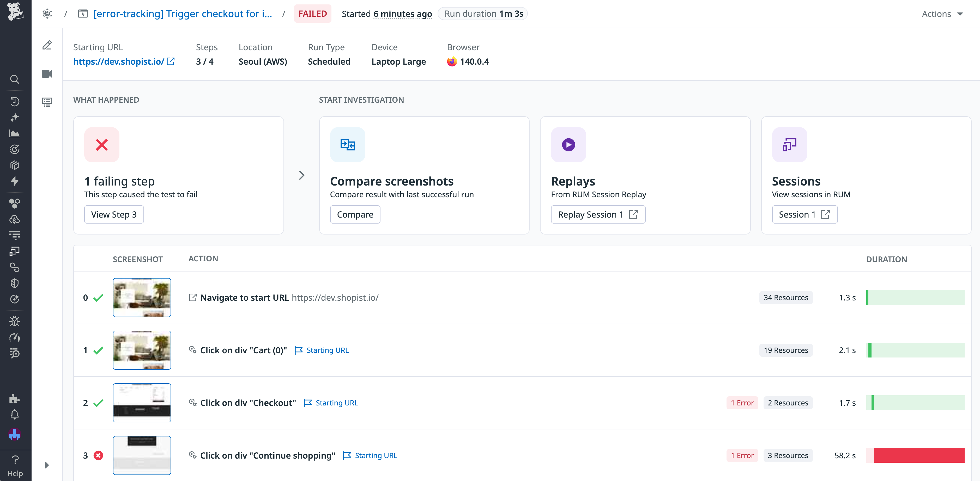Click the Datadog dog logo
This screenshot has height=481, width=980.
pyautogui.click(x=15, y=11)
